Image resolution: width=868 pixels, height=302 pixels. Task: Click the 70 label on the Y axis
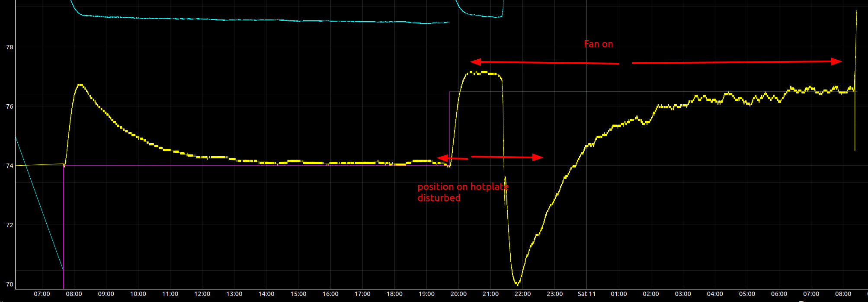[9, 284]
